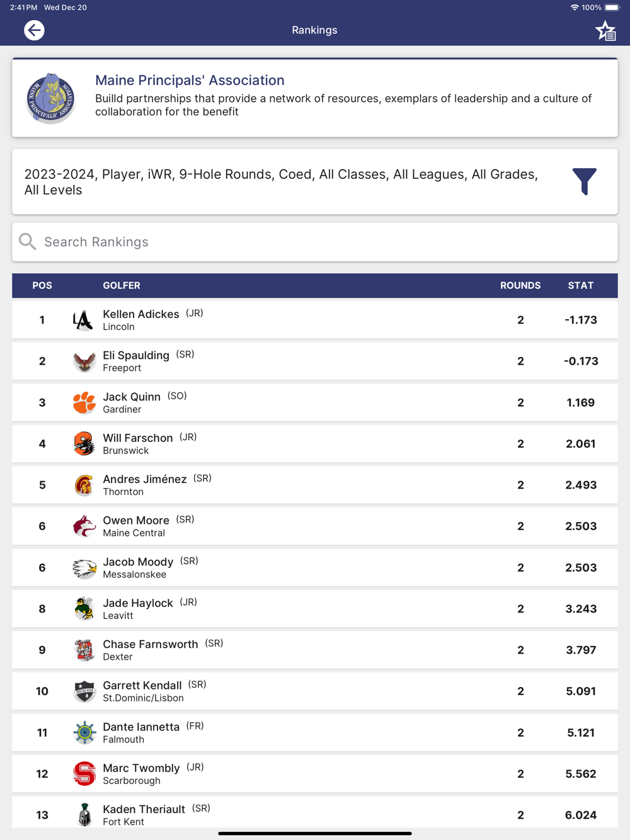The height and width of the screenshot is (840, 630).
Task: Open the favorites star list icon
Action: click(605, 31)
